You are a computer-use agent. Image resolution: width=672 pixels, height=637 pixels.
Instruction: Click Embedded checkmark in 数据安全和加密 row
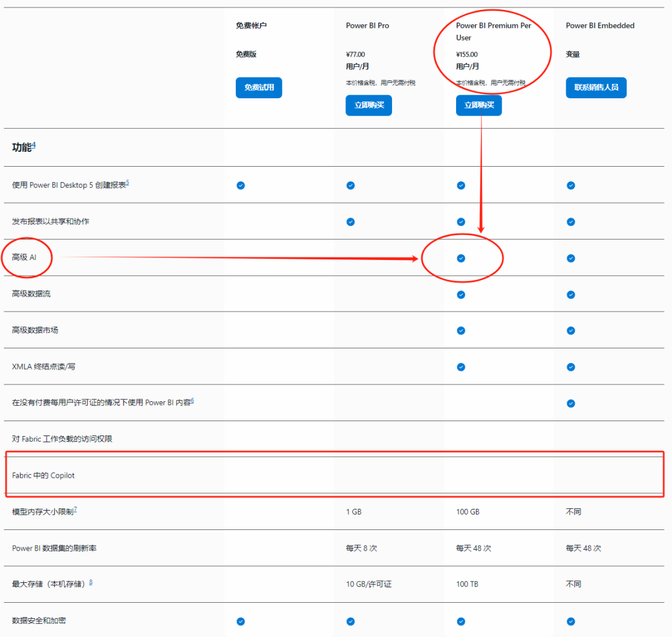571,621
